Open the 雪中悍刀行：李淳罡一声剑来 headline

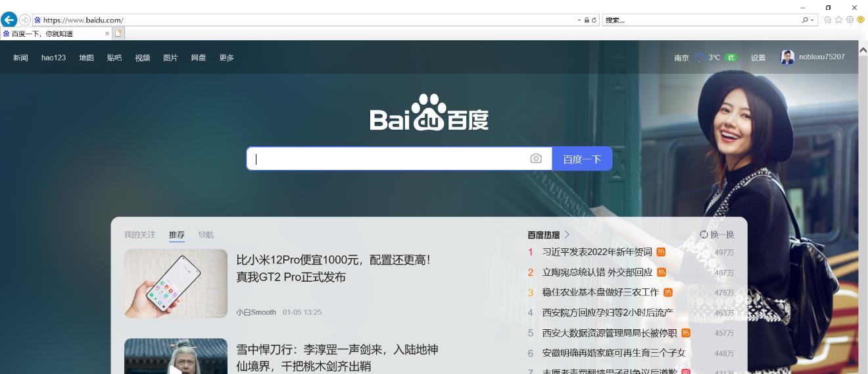tap(337, 358)
